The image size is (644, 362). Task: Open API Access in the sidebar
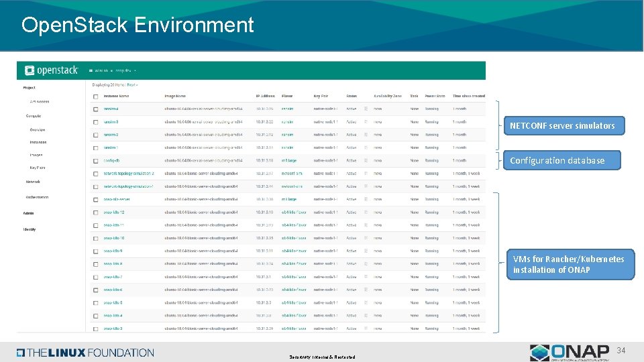pyautogui.click(x=40, y=101)
